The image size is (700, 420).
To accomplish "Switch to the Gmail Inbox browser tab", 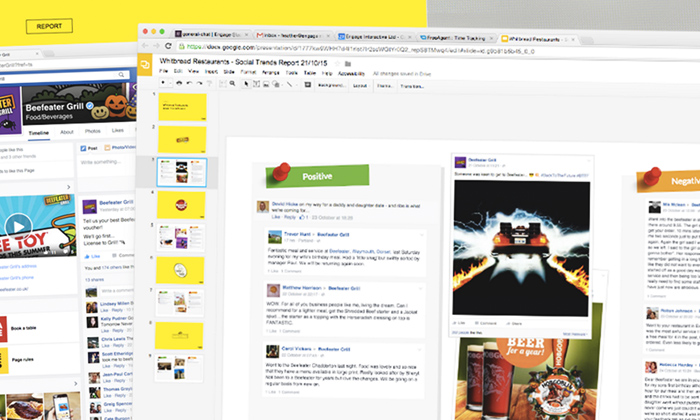I will point(291,35).
